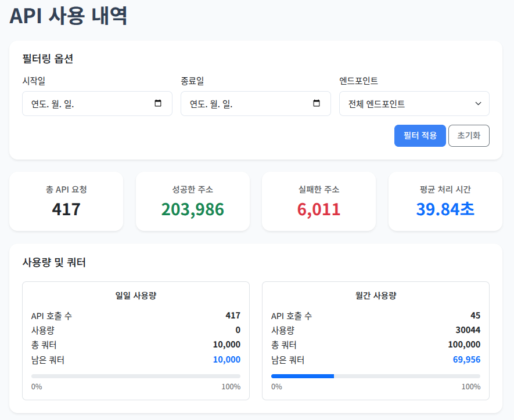Click the API 사용 내역 page title
The image size is (514, 420).
(x=69, y=16)
